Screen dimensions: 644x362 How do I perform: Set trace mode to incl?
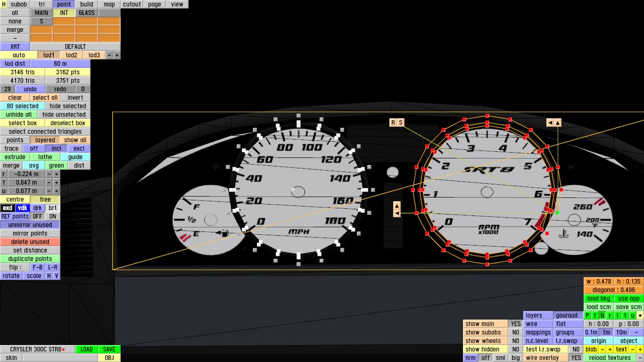click(57, 148)
